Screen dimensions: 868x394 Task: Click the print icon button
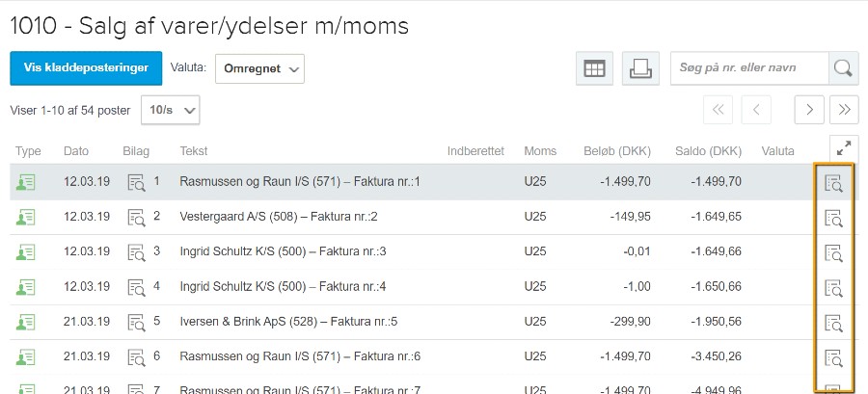tap(640, 69)
